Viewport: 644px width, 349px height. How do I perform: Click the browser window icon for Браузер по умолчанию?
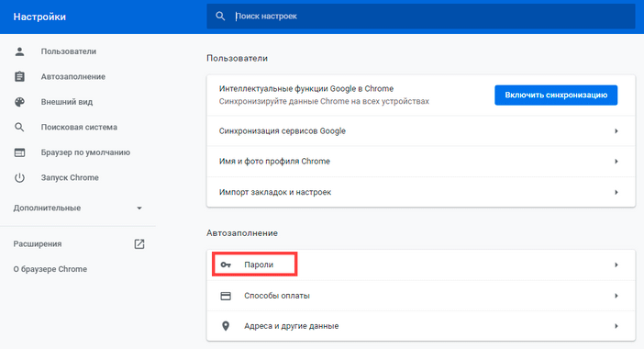coord(19,152)
